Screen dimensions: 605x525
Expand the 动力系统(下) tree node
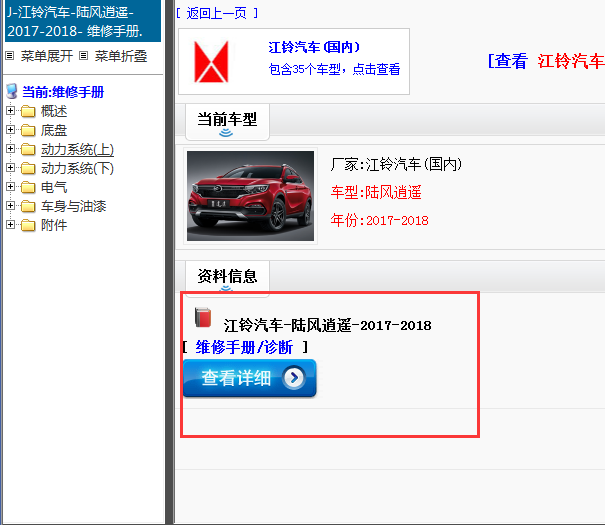point(10,168)
